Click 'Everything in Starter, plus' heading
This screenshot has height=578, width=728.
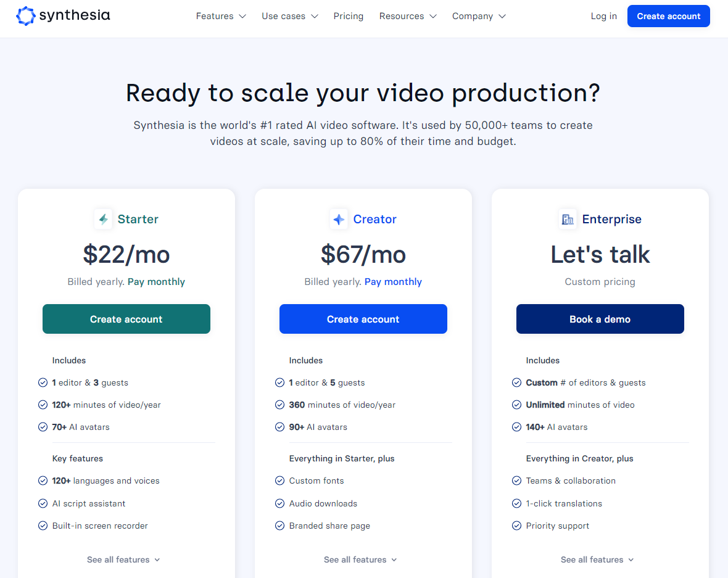point(342,459)
